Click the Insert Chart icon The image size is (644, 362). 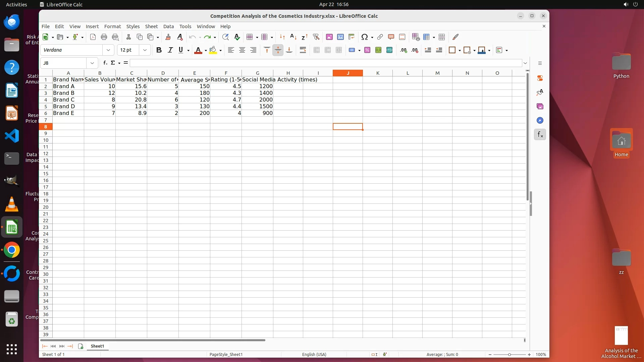[340, 37]
